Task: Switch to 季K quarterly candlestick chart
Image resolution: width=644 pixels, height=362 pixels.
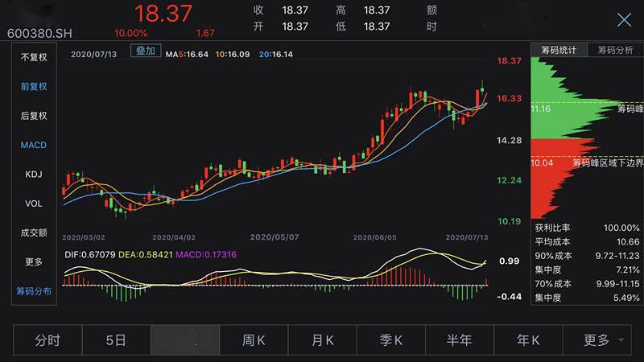Action: coord(391,340)
